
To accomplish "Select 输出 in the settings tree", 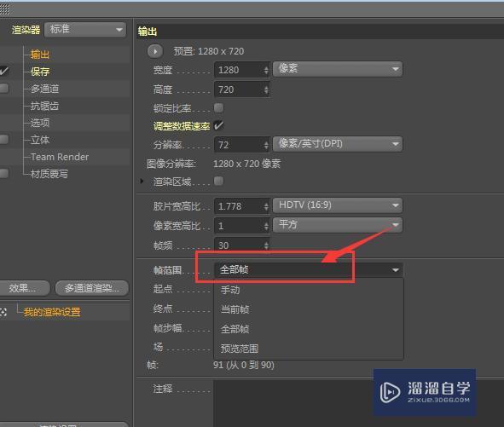I will (40, 55).
